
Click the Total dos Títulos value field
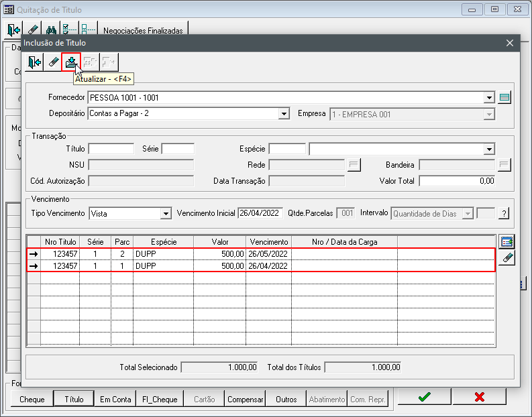coord(363,367)
